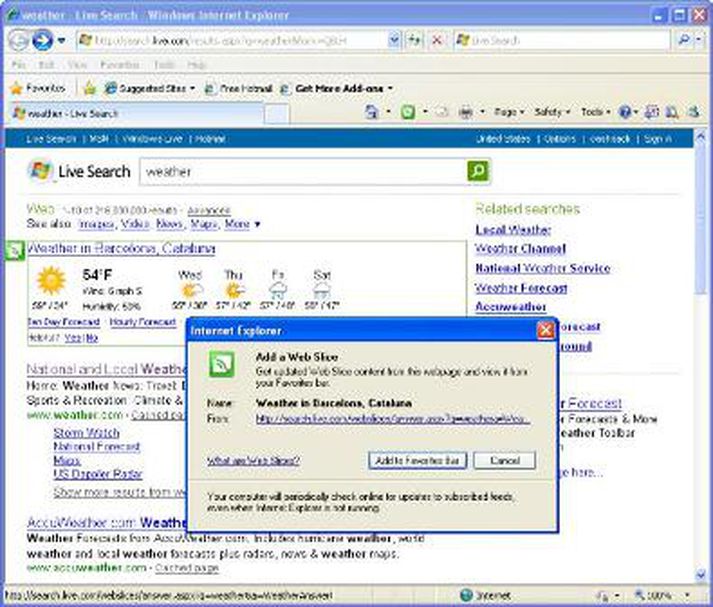
Task: Click the weather search query field
Action: 303,171
